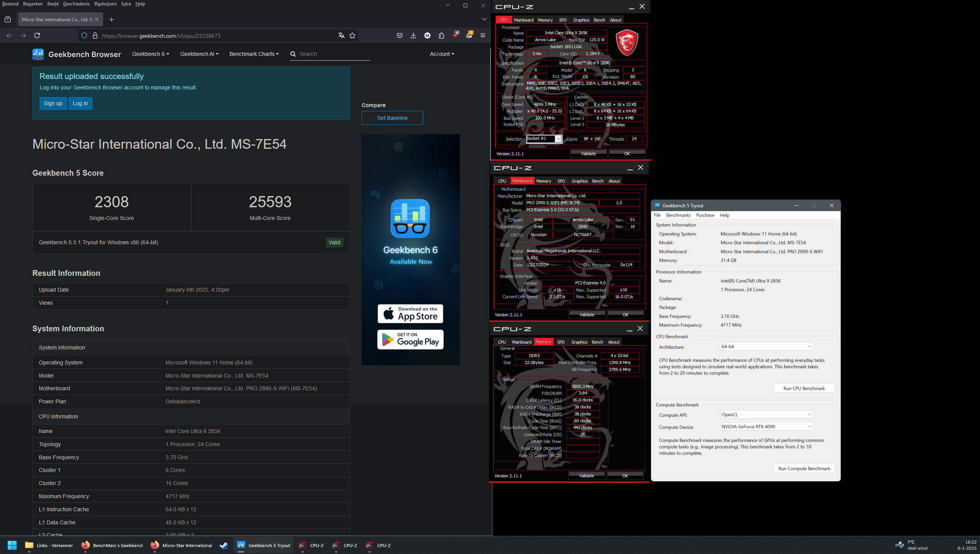
Task: Click the Get it on Google Play badge
Action: pyautogui.click(x=410, y=339)
